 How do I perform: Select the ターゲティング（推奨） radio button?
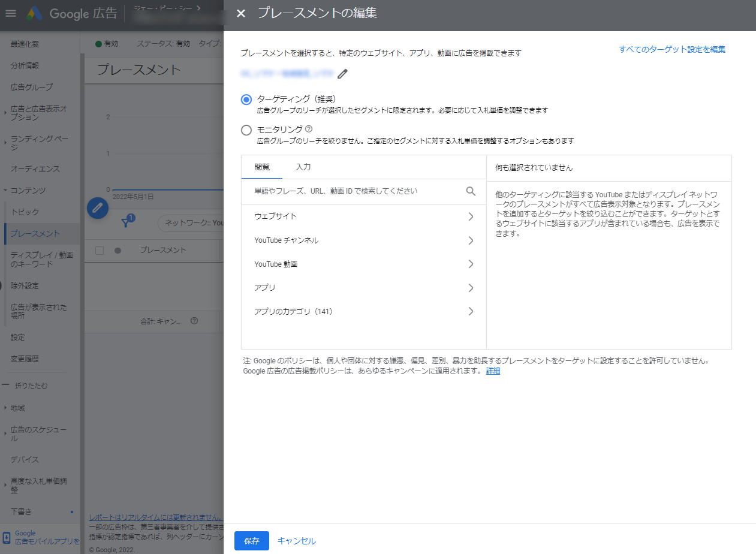coord(246,100)
